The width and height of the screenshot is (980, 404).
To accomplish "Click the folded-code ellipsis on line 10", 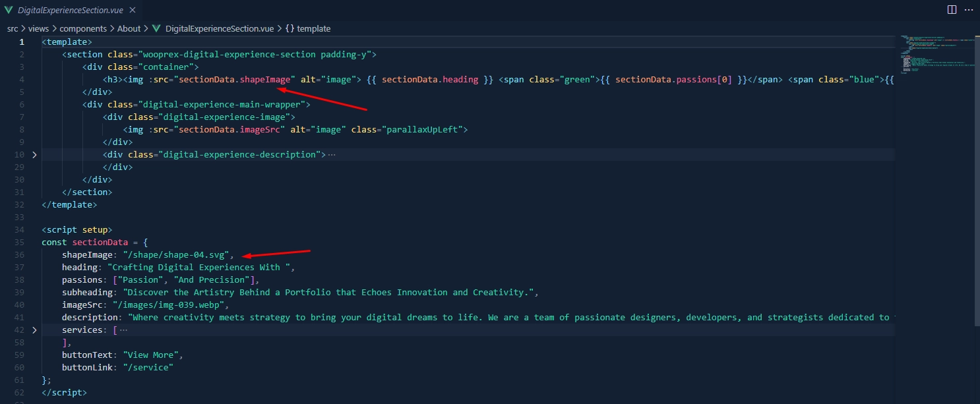I will tap(331, 155).
